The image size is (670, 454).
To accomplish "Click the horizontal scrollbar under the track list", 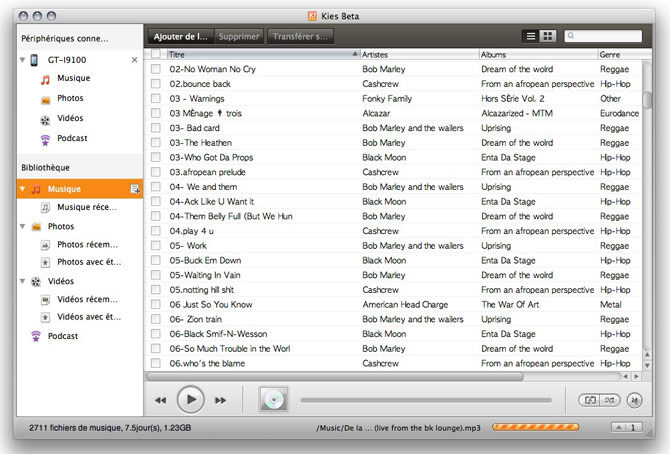I will 335,377.
